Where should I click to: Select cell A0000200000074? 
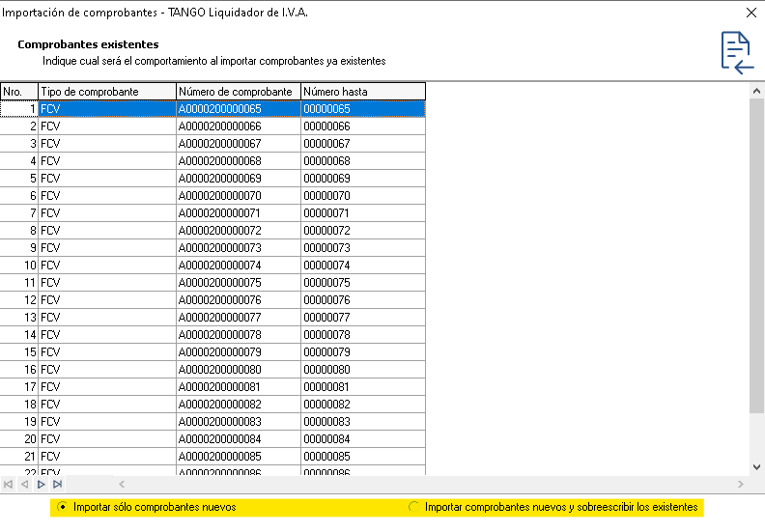(239, 266)
